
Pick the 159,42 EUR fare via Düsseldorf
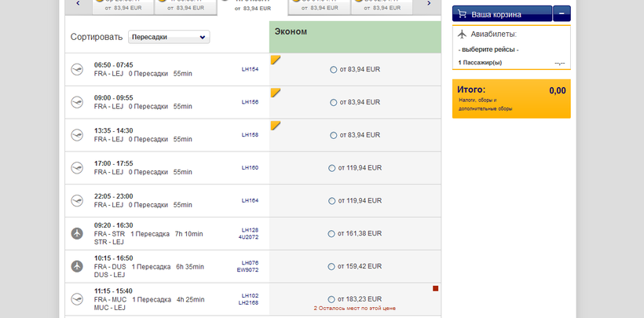tap(331, 266)
